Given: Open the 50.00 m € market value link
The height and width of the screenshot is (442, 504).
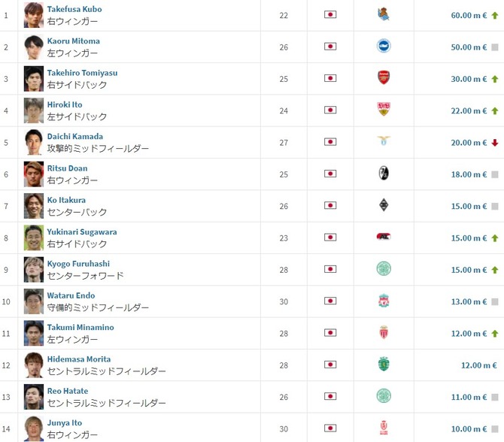Looking at the screenshot, I should (469, 47).
